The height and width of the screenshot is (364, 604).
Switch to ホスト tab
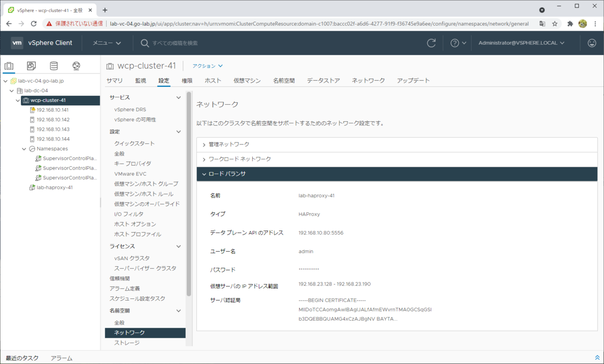[x=213, y=81]
